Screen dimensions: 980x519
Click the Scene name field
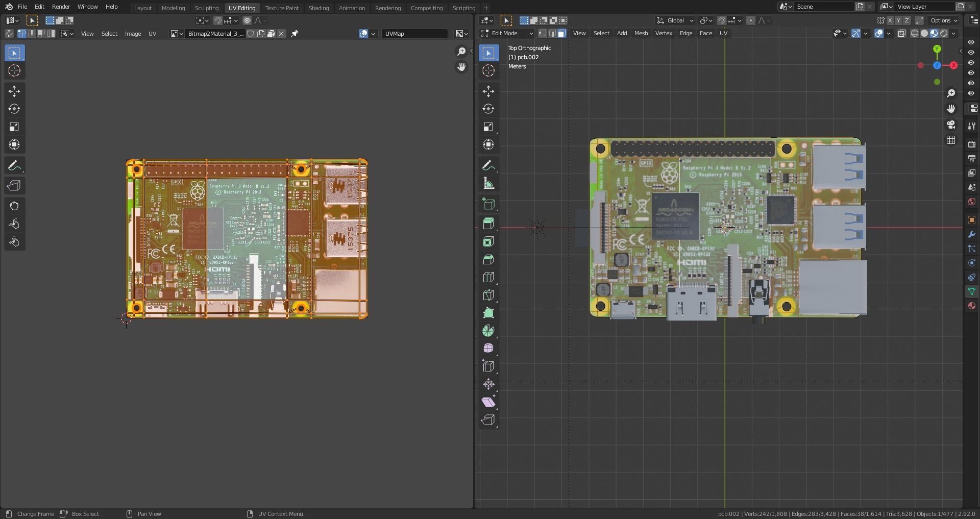[x=824, y=7]
